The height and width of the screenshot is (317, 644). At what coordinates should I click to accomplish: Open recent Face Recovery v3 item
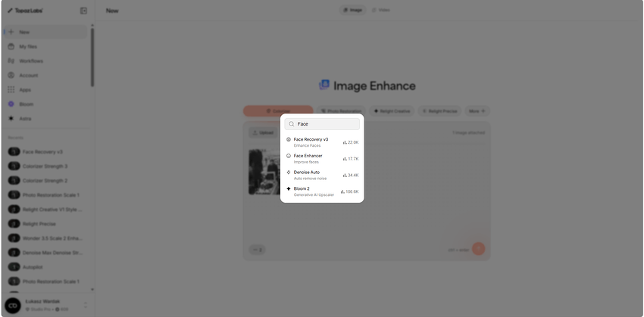(45, 152)
